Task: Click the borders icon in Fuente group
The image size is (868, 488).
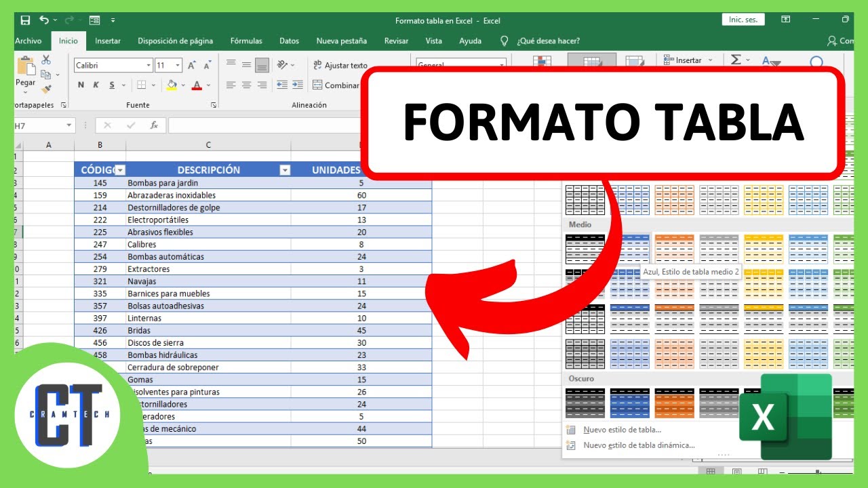Action: (141, 85)
